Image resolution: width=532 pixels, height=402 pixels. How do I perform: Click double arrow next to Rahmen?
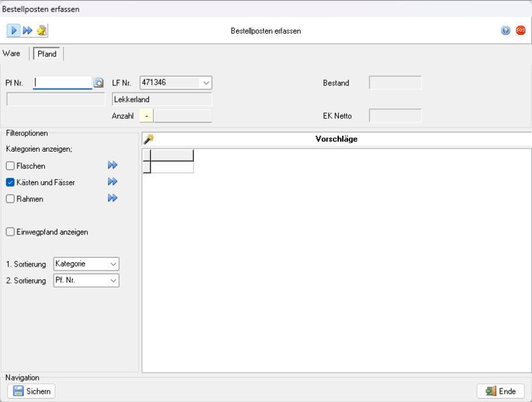[x=113, y=198]
